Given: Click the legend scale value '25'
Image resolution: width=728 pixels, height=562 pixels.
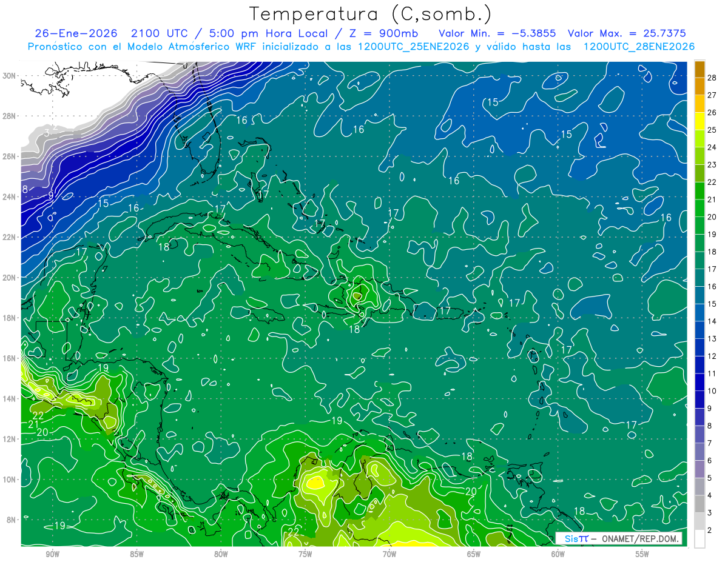Looking at the screenshot, I should [713, 130].
